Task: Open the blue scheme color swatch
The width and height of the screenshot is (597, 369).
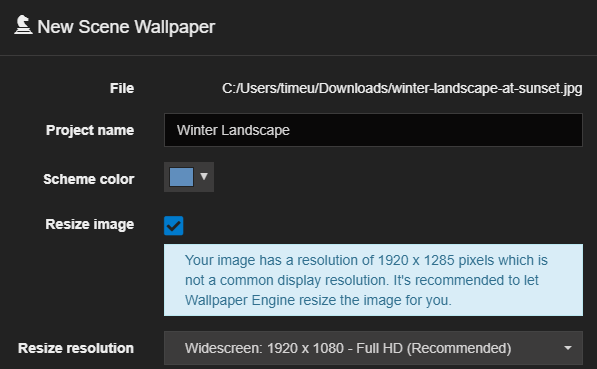Action: [181, 177]
